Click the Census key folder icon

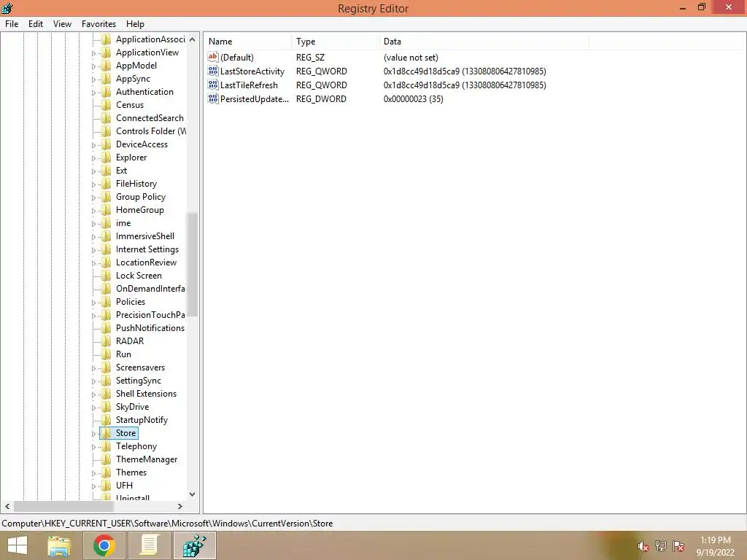click(107, 105)
